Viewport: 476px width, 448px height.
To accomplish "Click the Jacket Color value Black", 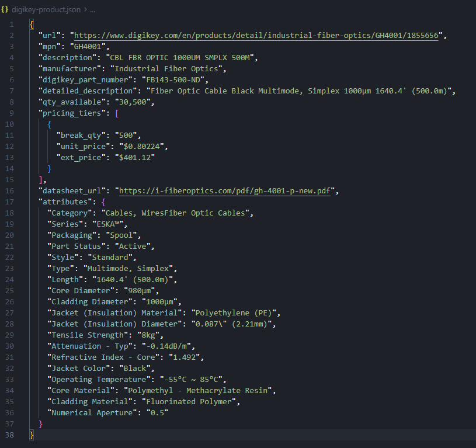I will coord(136,368).
